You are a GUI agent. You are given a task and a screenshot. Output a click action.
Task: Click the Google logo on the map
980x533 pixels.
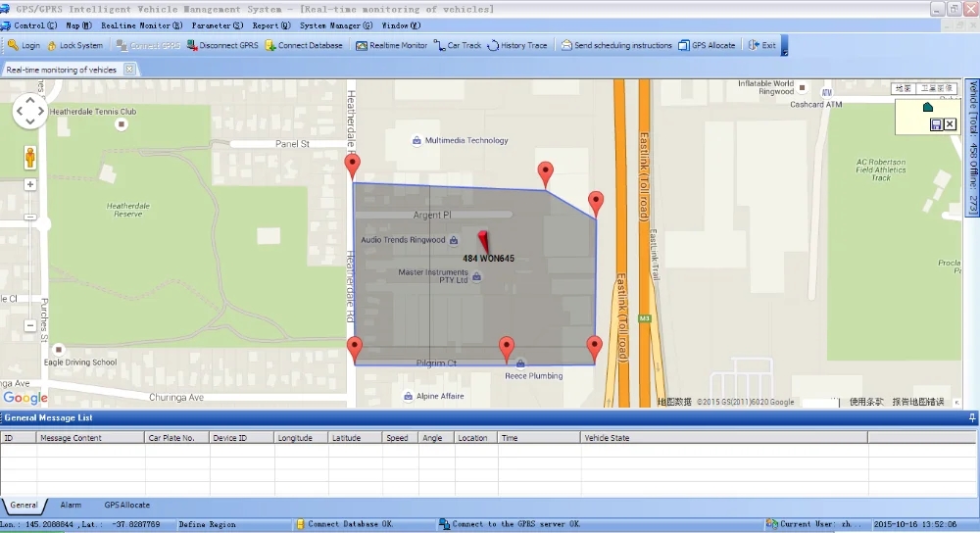[25, 398]
